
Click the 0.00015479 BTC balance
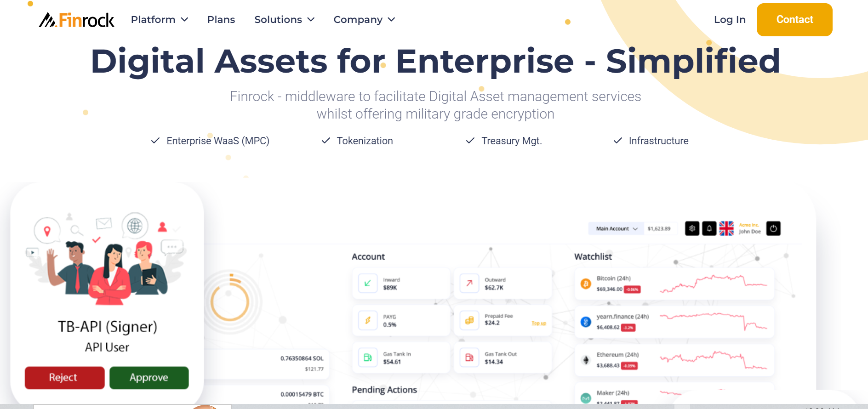(x=302, y=394)
